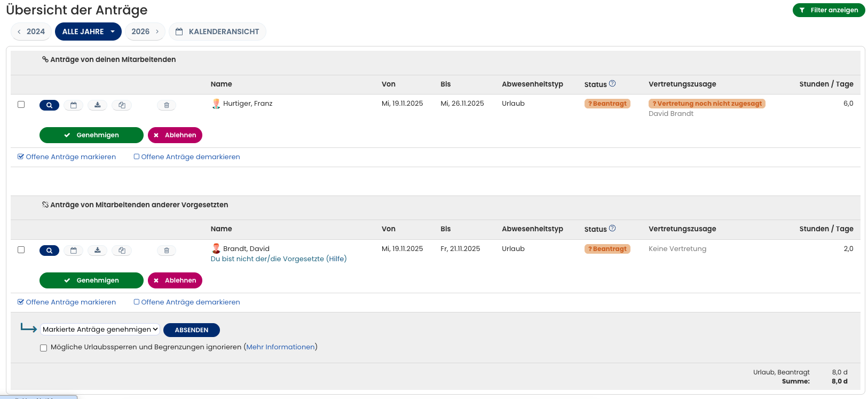868x399 pixels.
Task: Switch to KALENDERANSICHT view
Action: click(x=217, y=32)
